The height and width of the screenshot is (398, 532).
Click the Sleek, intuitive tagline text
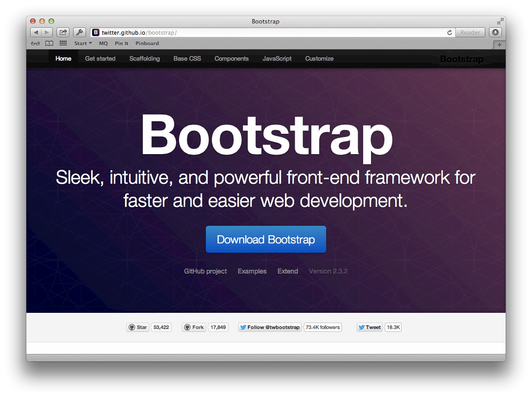(266, 189)
